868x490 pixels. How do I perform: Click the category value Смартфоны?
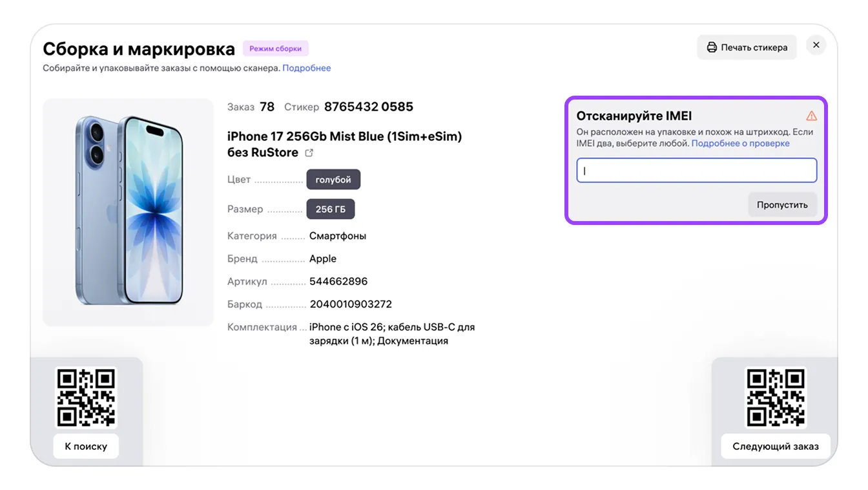click(338, 236)
